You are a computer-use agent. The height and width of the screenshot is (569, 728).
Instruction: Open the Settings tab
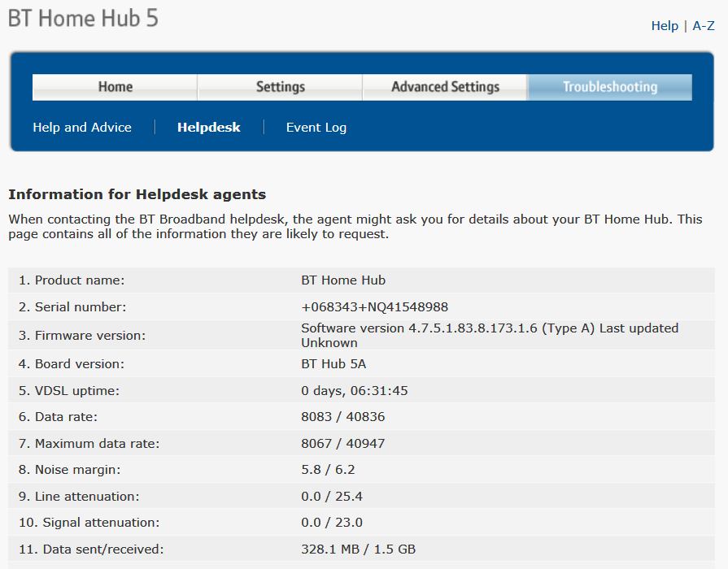click(x=280, y=87)
